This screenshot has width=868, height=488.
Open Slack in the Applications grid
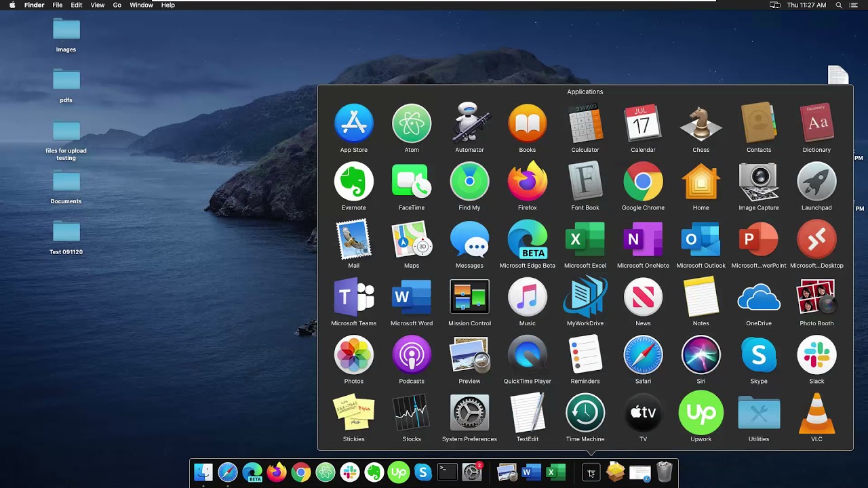coord(816,355)
